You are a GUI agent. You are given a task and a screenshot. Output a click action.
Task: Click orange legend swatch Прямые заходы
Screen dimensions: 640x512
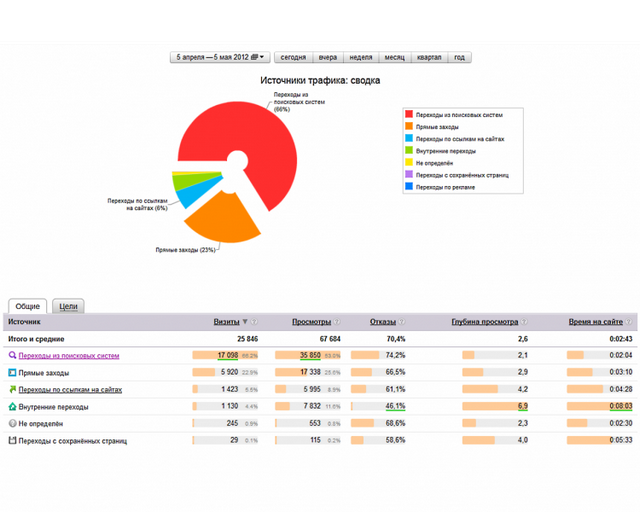click(x=409, y=126)
